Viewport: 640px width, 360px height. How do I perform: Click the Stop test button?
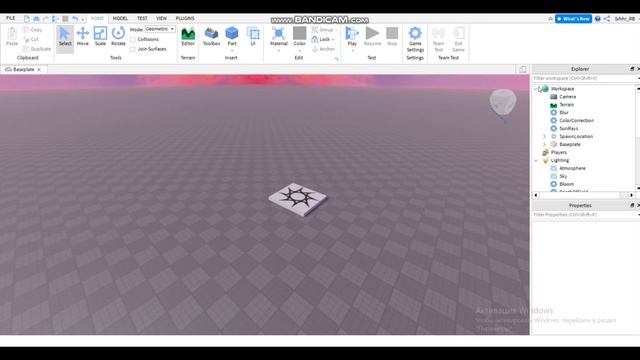point(392,36)
